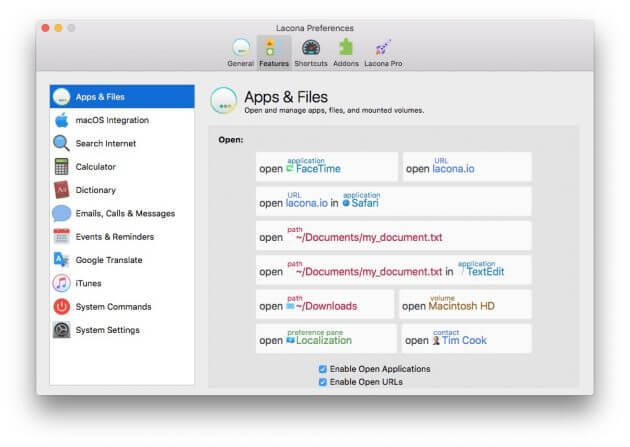Select System Commands in the sidebar
This screenshot has width=630, height=447.
[122, 306]
